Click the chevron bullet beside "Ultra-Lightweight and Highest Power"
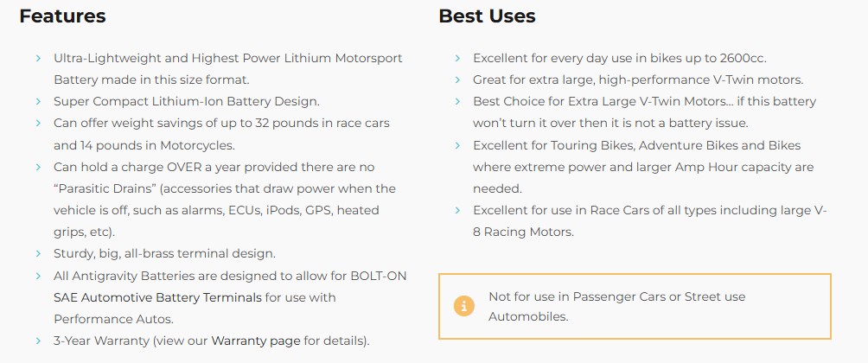 39,58
